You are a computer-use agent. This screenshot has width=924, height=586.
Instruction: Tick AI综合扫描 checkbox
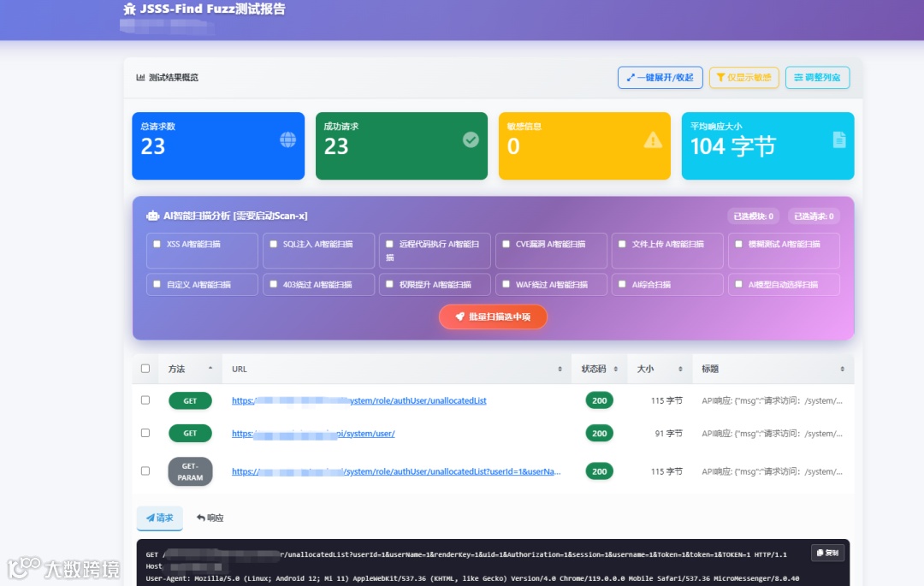[622, 284]
